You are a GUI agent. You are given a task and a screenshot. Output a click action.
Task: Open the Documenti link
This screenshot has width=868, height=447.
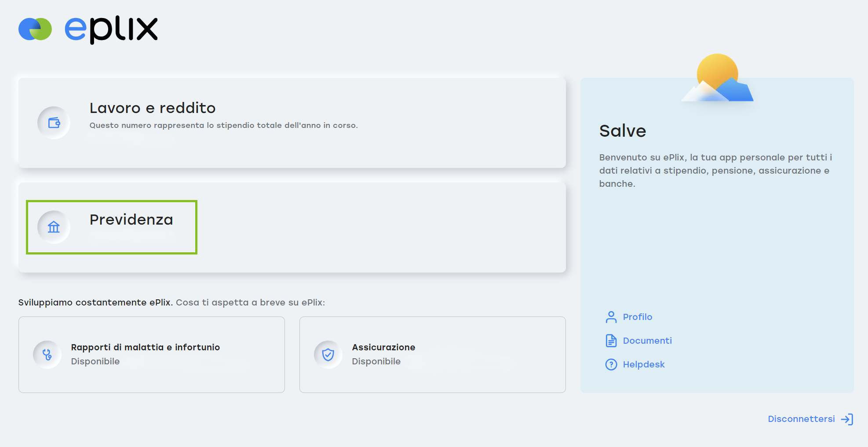coord(647,341)
